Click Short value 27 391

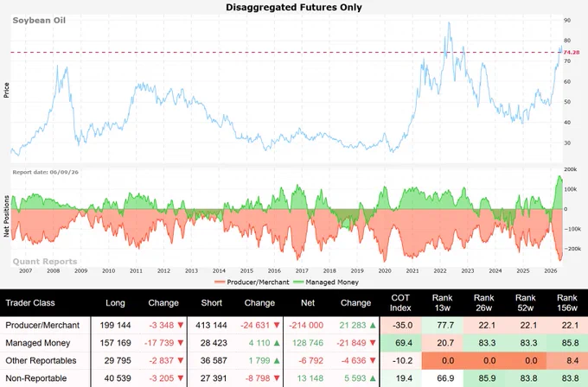214,378
